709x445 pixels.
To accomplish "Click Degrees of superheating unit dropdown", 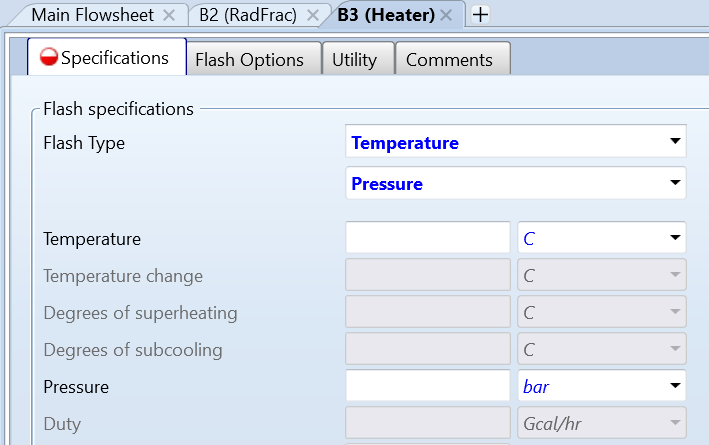I will (601, 313).
